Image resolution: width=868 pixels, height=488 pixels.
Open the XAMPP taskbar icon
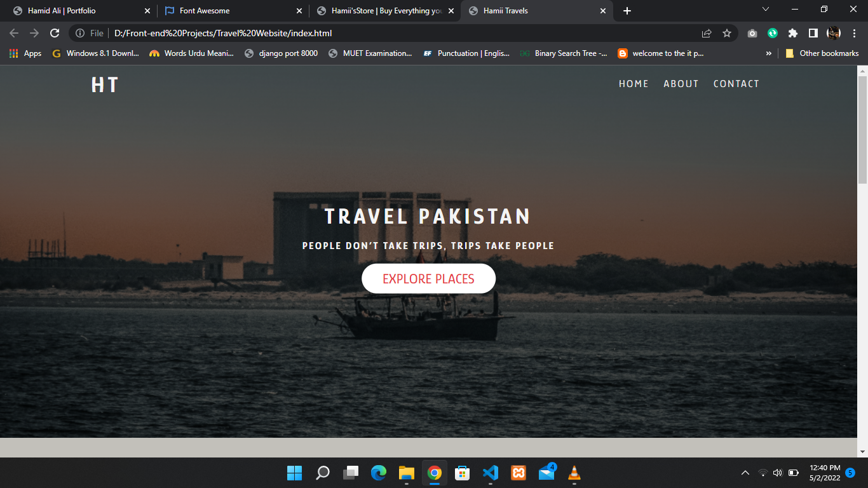518,473
